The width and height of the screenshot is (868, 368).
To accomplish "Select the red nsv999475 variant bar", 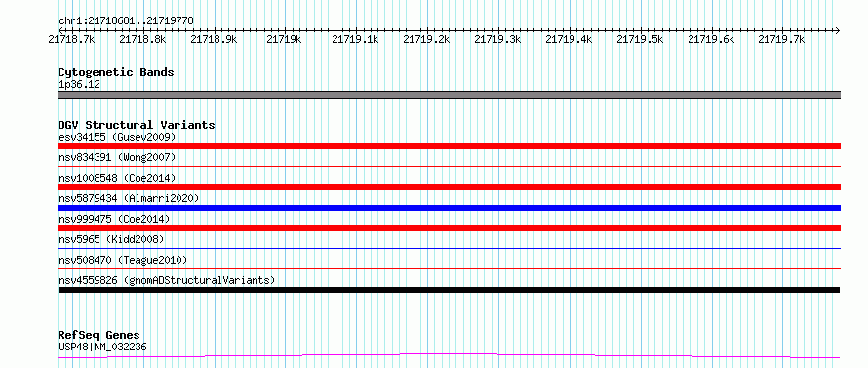I will click(449, 228).
